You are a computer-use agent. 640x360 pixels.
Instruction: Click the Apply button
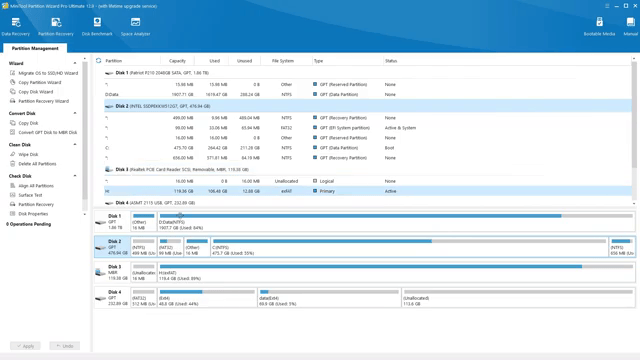[x=25, y=346]
